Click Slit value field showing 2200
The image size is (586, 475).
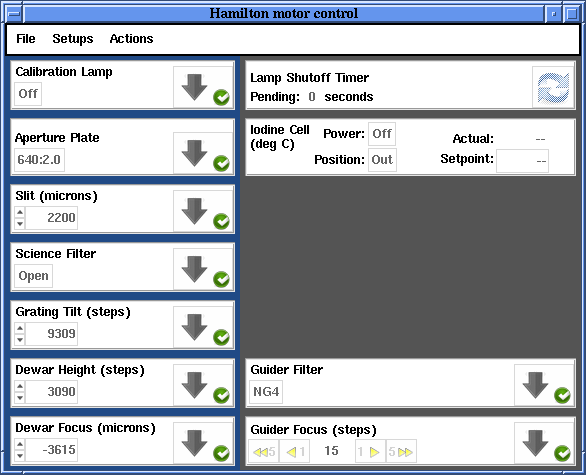click(x=51, y=218)
